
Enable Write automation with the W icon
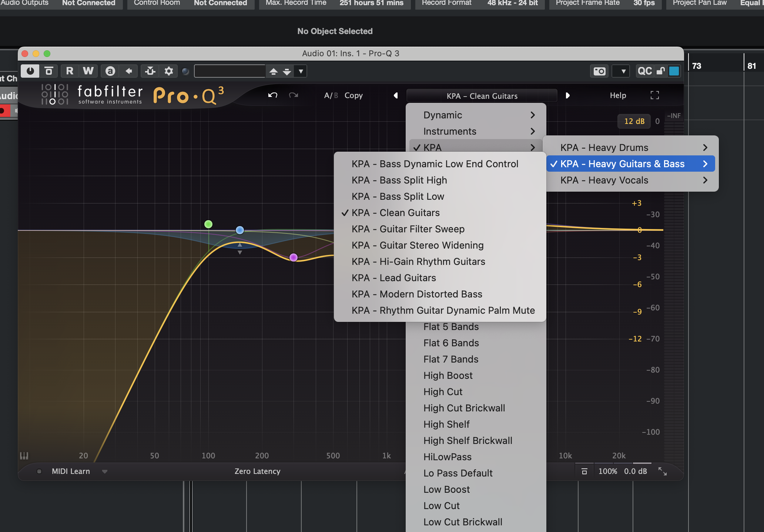88,71
